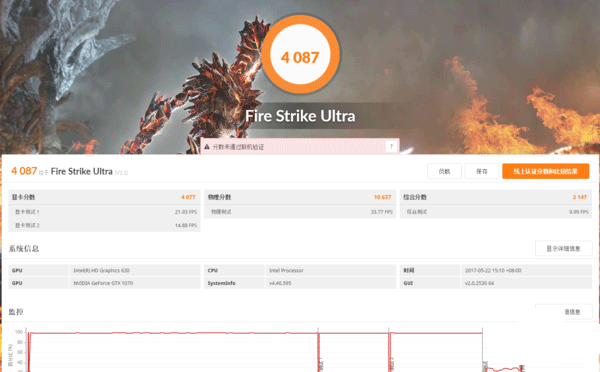The image size is (600, 372).
Task: Click the V1.1 version label next to the heading
Action: click(121, 173)
